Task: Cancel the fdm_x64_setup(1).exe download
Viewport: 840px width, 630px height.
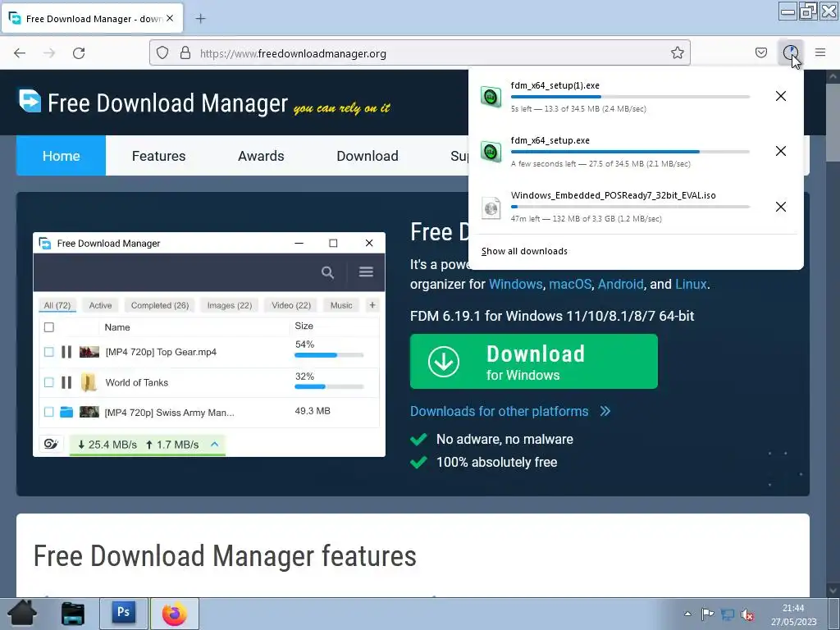Action: pyautogui.click(x=781, y=96)
